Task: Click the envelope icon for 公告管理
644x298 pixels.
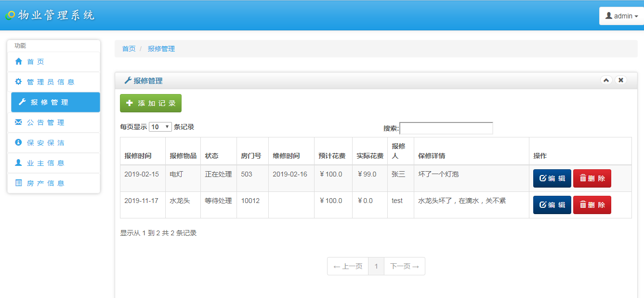Action: (x=19, y=122)
